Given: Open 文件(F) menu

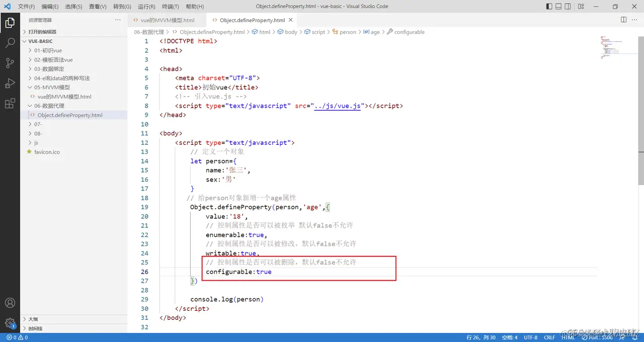Looking at the screenshot, I should point(26,7).
